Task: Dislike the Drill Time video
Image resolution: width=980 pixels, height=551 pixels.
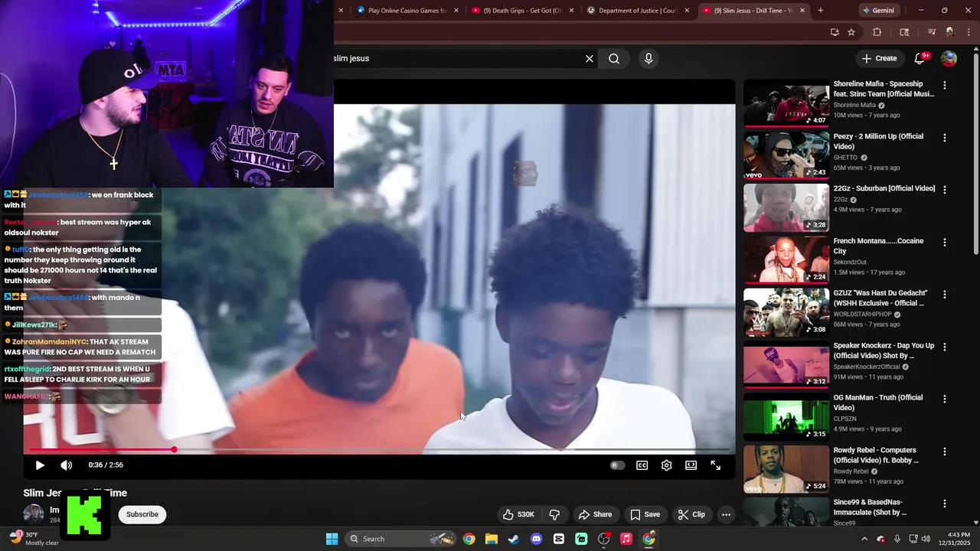Action: tap(554, 515)
